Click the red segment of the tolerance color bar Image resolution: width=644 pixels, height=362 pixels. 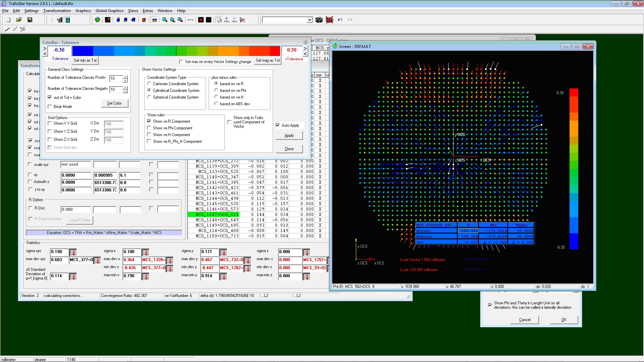coord(275,51)
